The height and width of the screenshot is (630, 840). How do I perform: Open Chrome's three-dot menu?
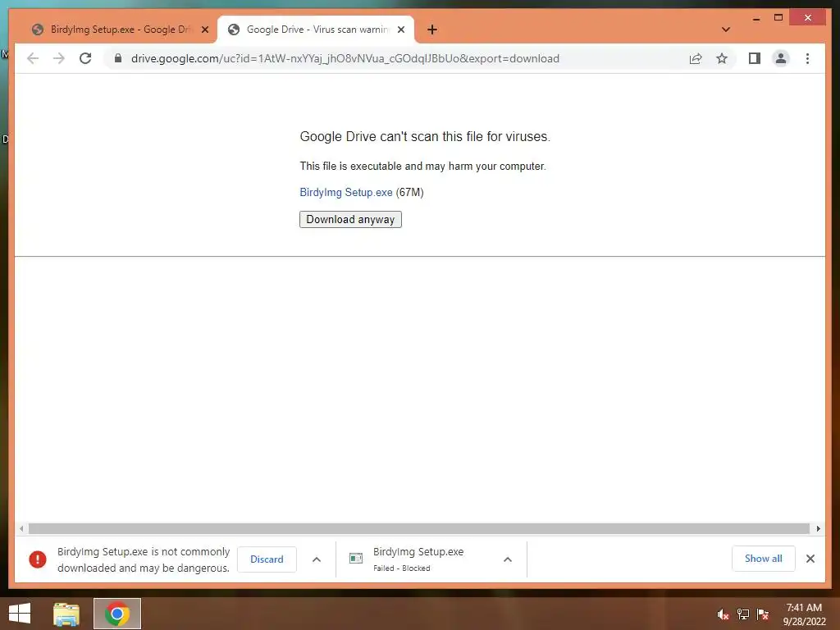pos(807,58)
